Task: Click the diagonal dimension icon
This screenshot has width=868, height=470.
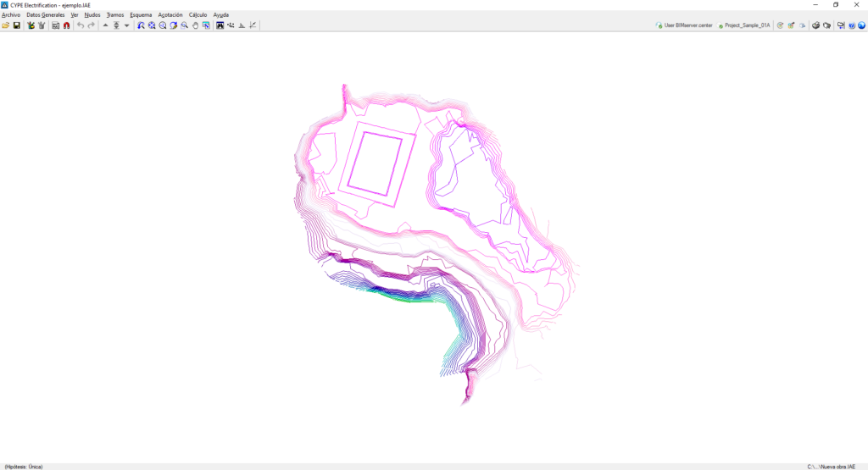Action: pyautogui.click(x=253, y=25)
